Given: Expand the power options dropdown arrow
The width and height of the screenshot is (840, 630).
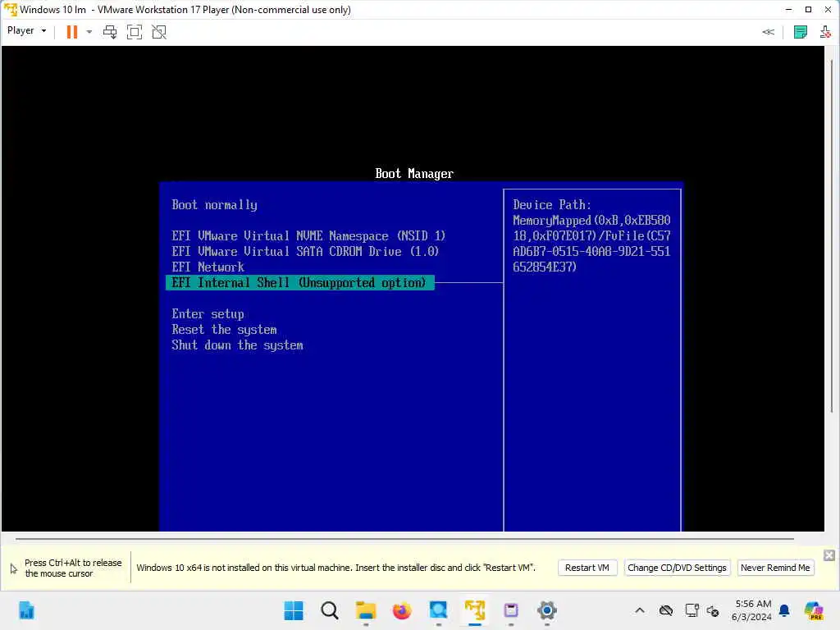Looking at the screenshot, I should 89,32.
